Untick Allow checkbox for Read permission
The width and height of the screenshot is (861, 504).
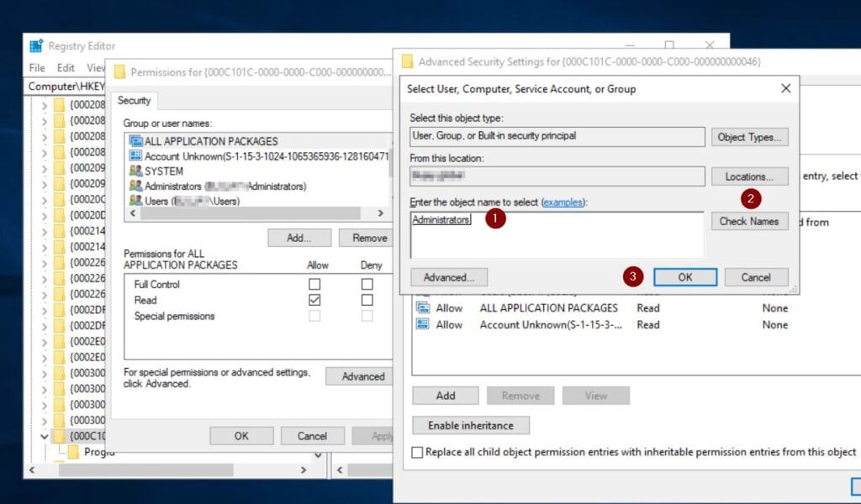[x=314, y=300]
